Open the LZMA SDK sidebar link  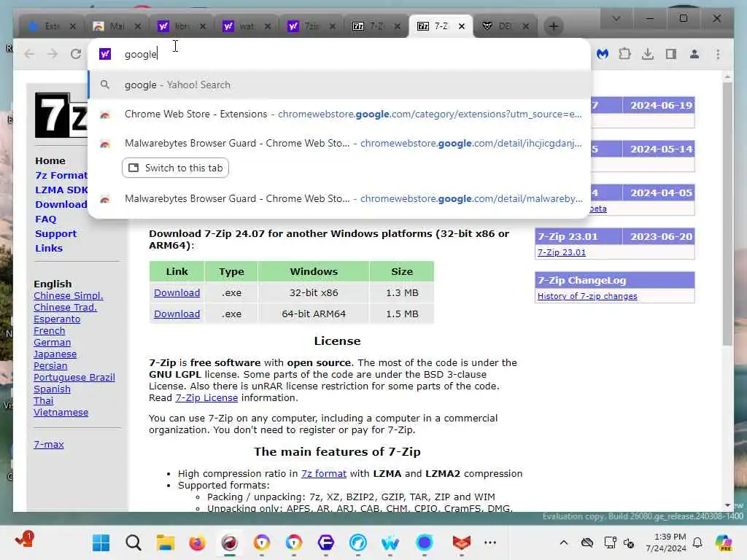(61, 190)
